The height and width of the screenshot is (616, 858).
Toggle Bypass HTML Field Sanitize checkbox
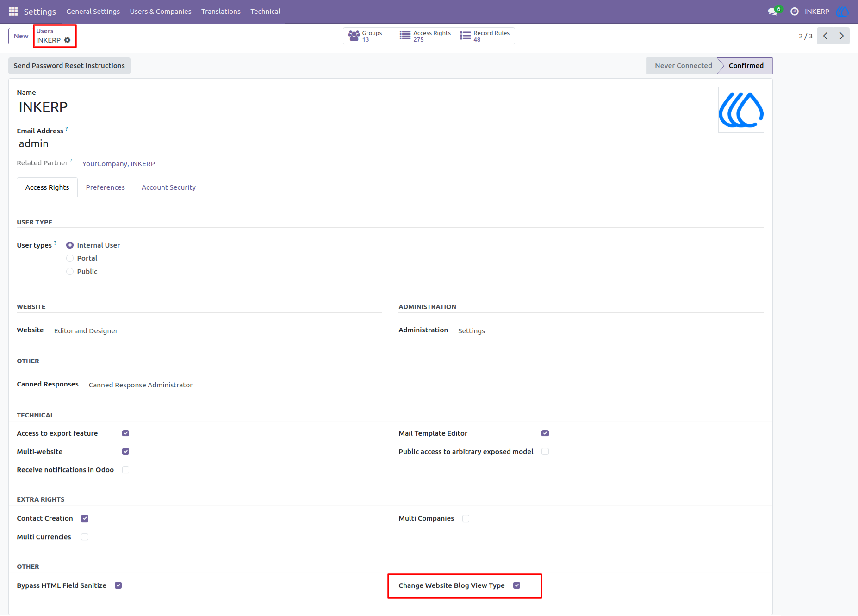[x=118, y=585]
